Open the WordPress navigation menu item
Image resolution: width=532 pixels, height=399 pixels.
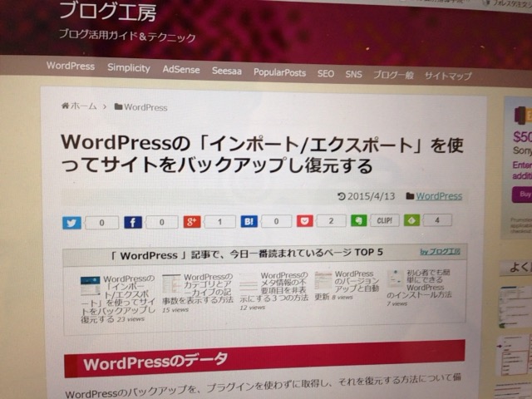click(70, 66)
